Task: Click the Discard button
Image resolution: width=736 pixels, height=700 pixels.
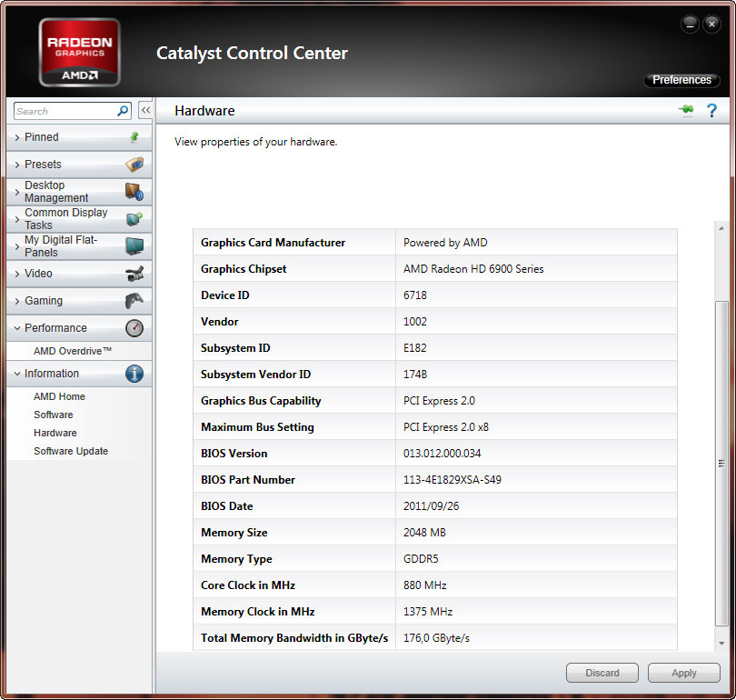Action: coord(602,673)
